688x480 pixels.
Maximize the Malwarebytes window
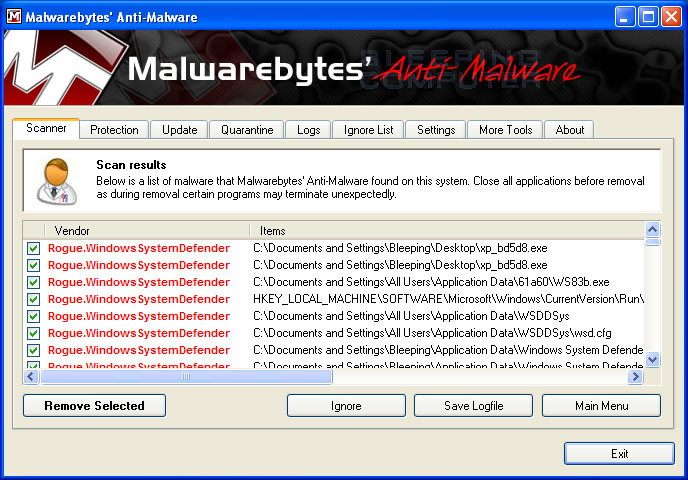pyautogui.click(x=648, y=17)
